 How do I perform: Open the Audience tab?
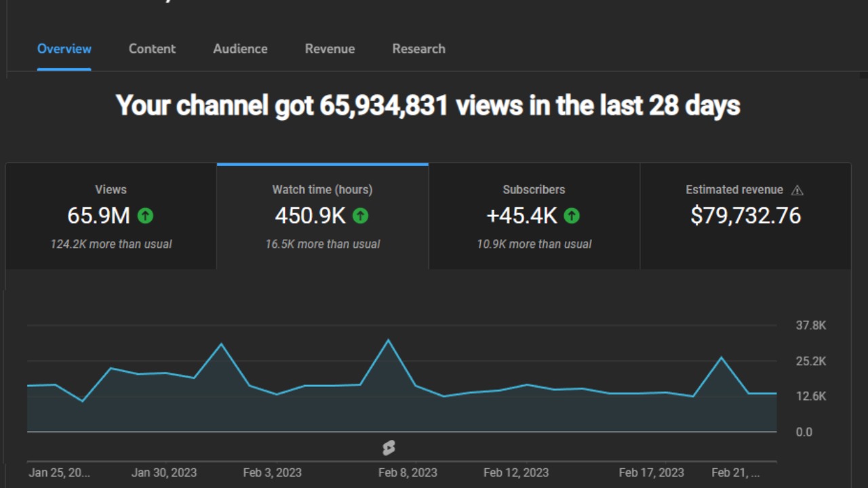coord(240,49)
